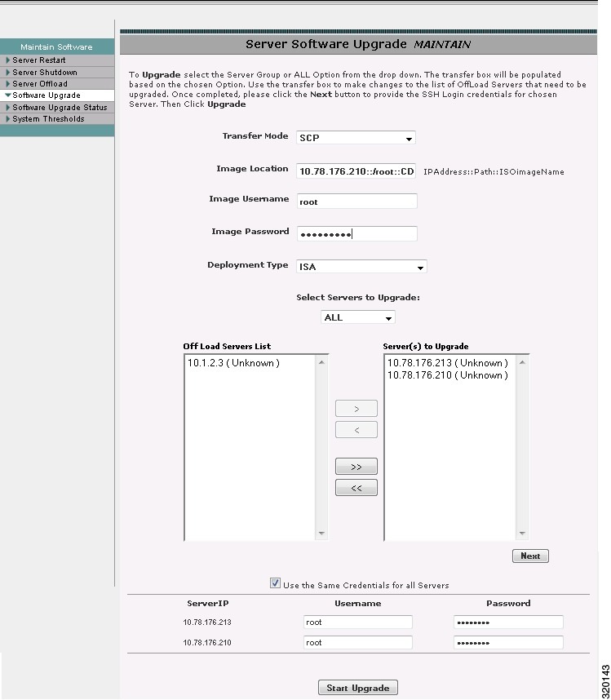Click Username field for 10.78.176.213
This screenshot has height=700, width=611.
point(357,622)
